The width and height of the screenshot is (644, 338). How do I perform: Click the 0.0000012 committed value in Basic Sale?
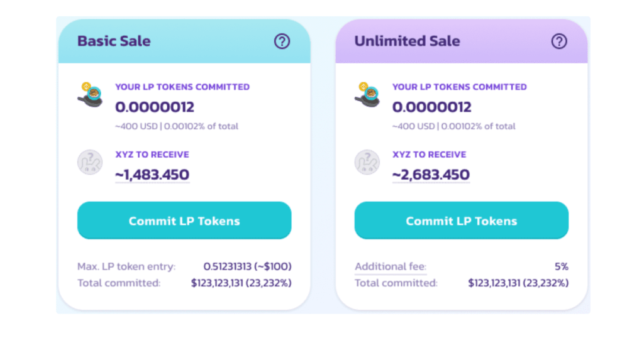point(155,107)
